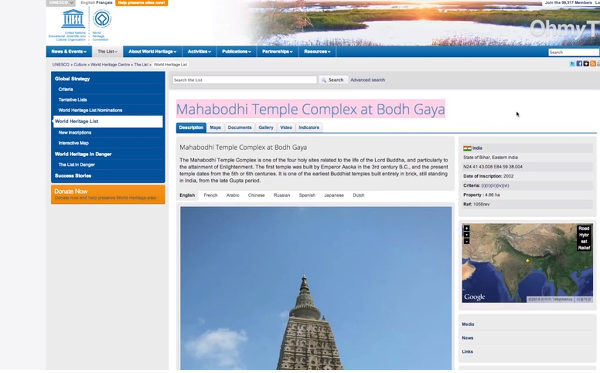Viewport: 600px width, 373px height.
Task: Click Culture in the breadcrumb
Action: pyautogui.click(x=80, y=65)
